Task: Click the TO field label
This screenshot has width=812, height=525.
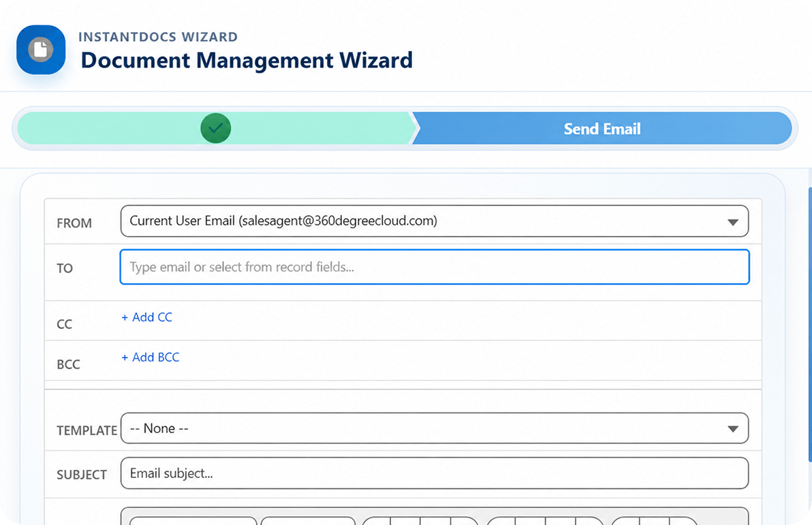Action: coord(65,269)
